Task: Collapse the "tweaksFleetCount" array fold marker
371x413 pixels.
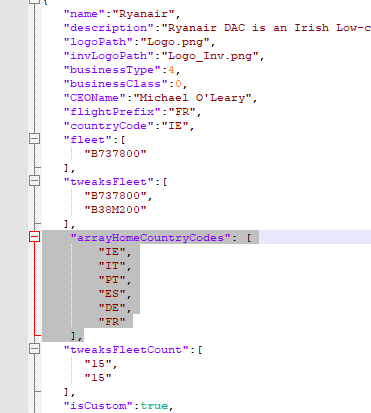Action: point(35,349)
